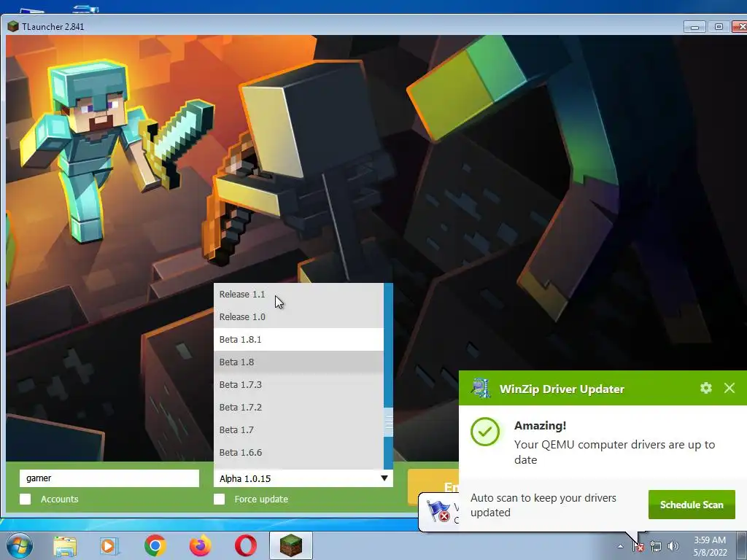This screenshot has width=747, height=560.
Task: Open the volume speaker tray icon
Action: click(x=673, y=546)
